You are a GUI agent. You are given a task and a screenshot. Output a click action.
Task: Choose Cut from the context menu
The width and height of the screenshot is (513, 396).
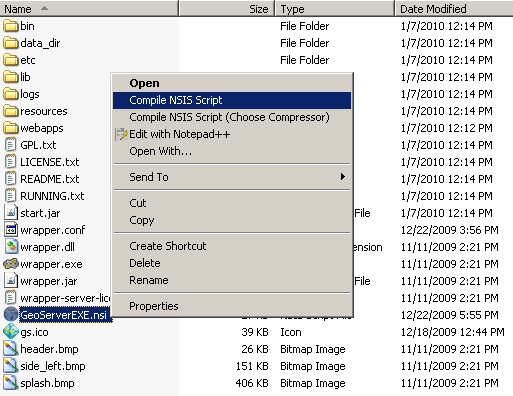coord(232,203)
